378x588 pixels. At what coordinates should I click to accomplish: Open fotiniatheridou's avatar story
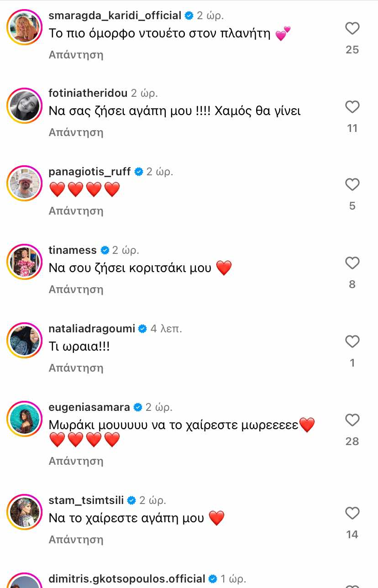[x=24, y=105]
